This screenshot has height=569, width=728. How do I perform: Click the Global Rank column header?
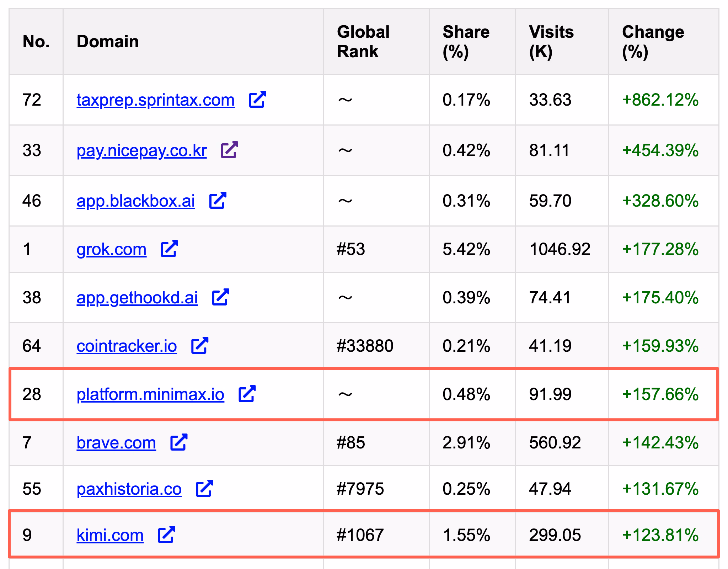tap(363, 42)
